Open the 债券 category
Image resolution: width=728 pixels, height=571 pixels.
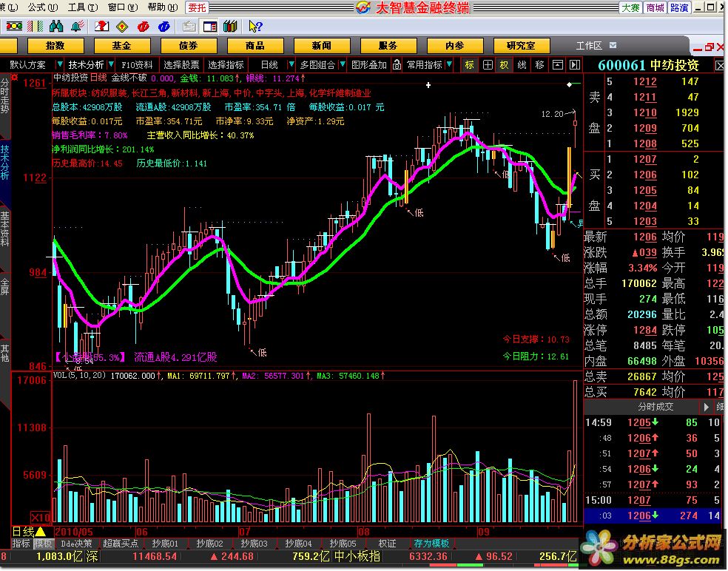(x=189, y=46)
